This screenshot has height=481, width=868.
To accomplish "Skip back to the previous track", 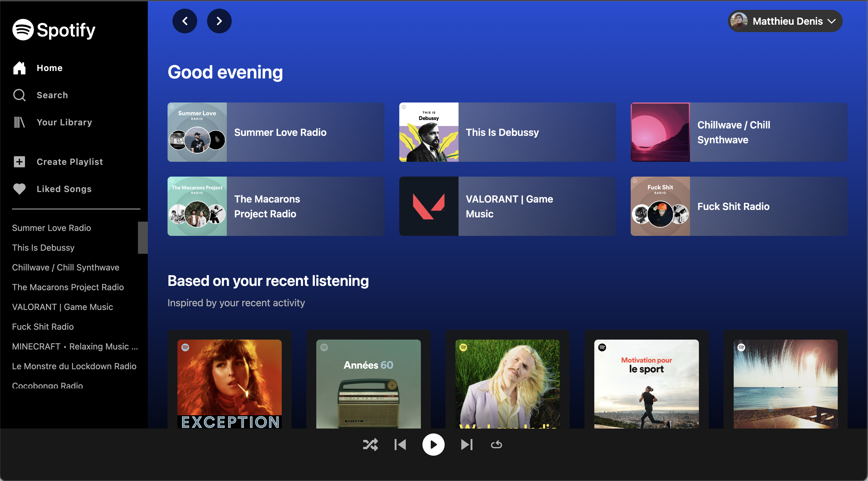I will coord(400,445).
